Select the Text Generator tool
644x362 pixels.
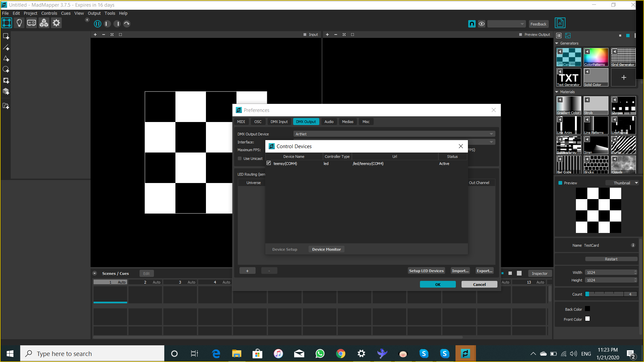click(x=569, y=77)
